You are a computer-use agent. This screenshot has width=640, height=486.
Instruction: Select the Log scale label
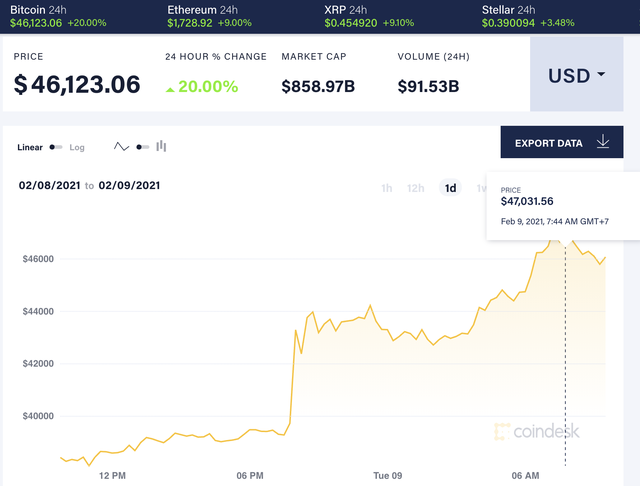click(77, 147)
